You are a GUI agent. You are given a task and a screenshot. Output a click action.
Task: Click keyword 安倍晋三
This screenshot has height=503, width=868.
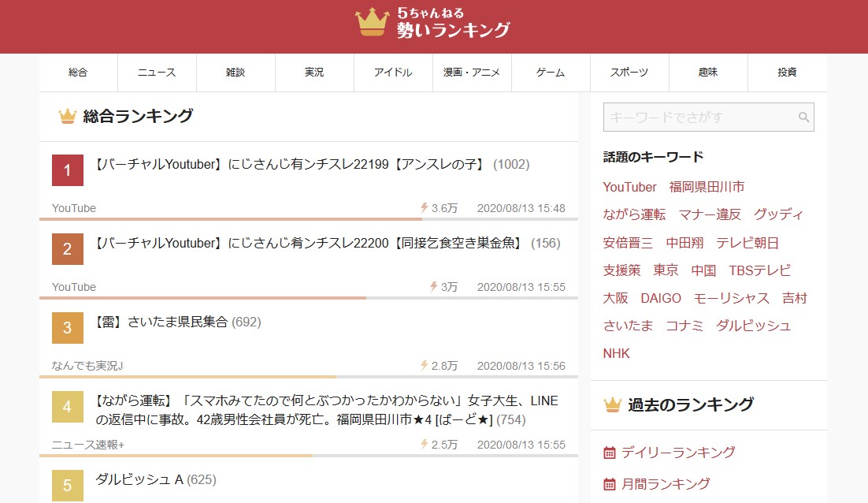[628, 243]
